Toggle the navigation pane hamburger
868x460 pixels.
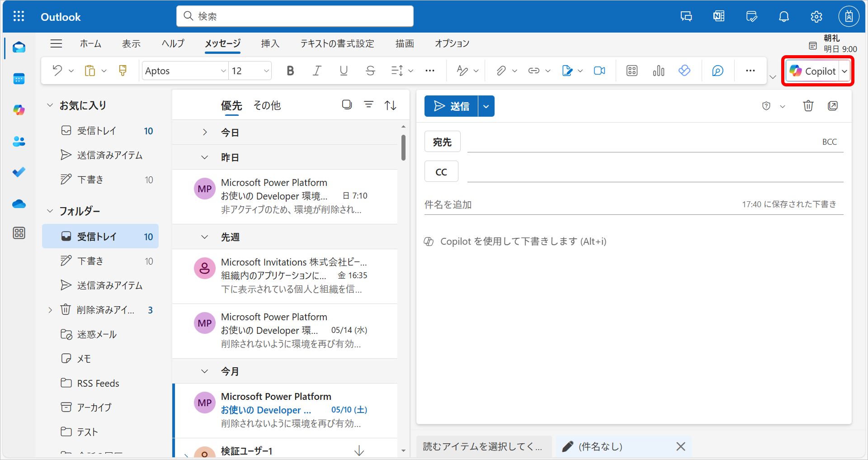click(56, 43)
